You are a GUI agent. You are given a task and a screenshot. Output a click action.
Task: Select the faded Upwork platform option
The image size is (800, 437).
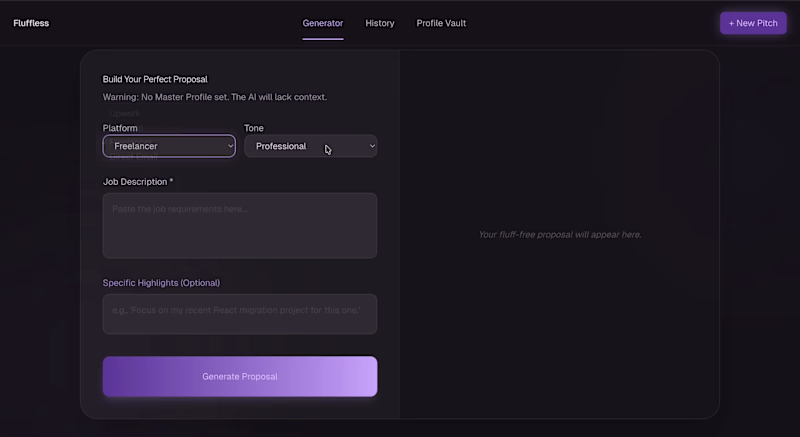pos(124,113)
